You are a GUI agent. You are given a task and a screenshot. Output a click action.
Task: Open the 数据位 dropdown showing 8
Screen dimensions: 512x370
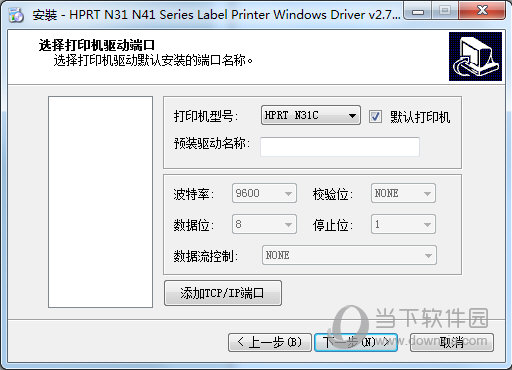point(264,224)
